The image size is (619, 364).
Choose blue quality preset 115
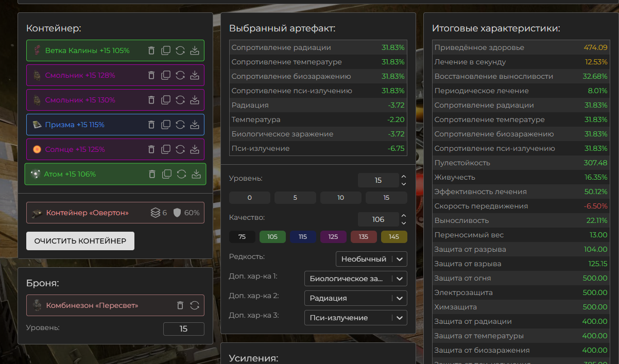(303, 237)
